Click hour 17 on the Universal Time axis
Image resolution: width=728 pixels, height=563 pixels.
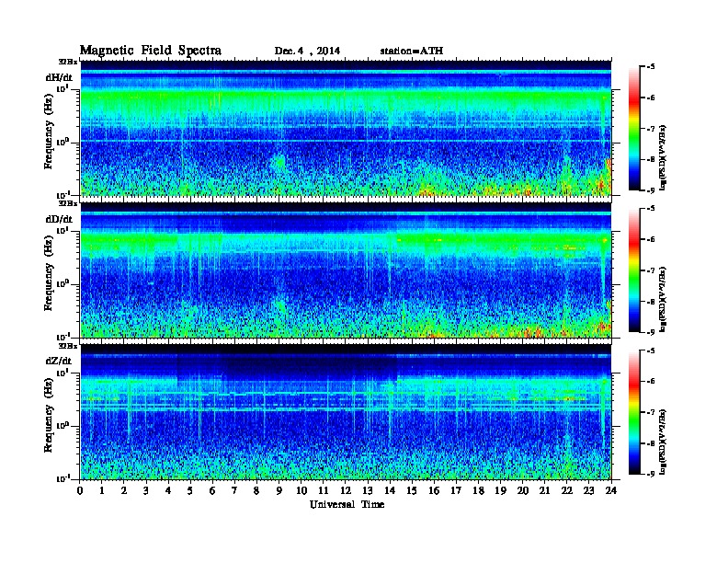(456, 490)
